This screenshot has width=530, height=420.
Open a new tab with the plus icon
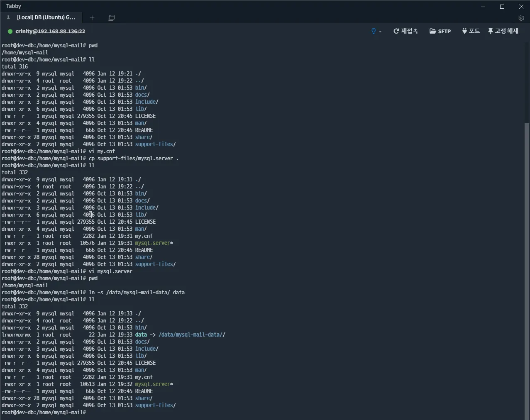coord(92,18)
